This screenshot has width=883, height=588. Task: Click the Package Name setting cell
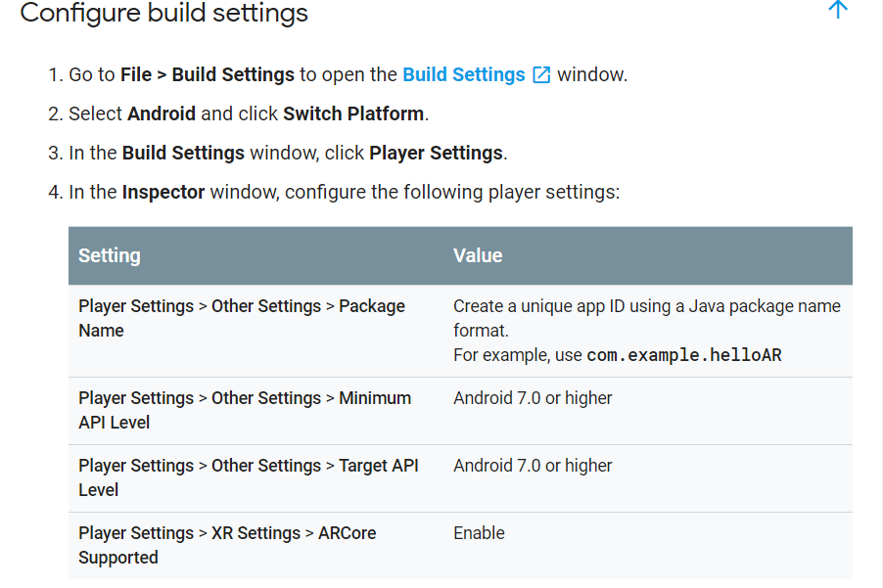tap(256, 331)
